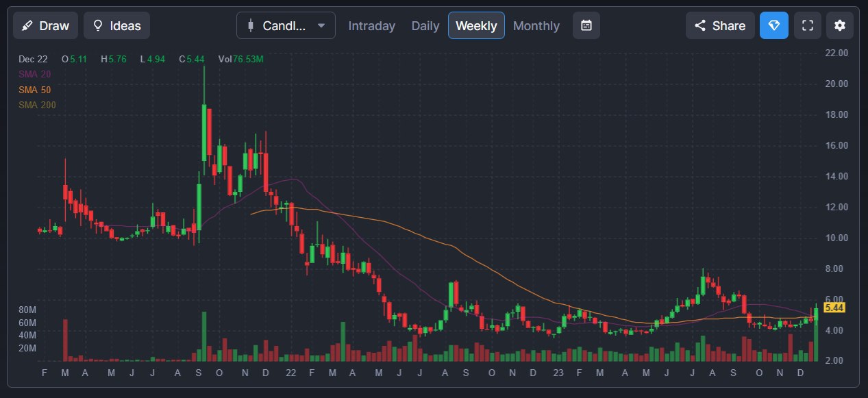This screenshot has width=868, height=398.
Task: Click the C 5.44 close value
Action: click(192, 60)
